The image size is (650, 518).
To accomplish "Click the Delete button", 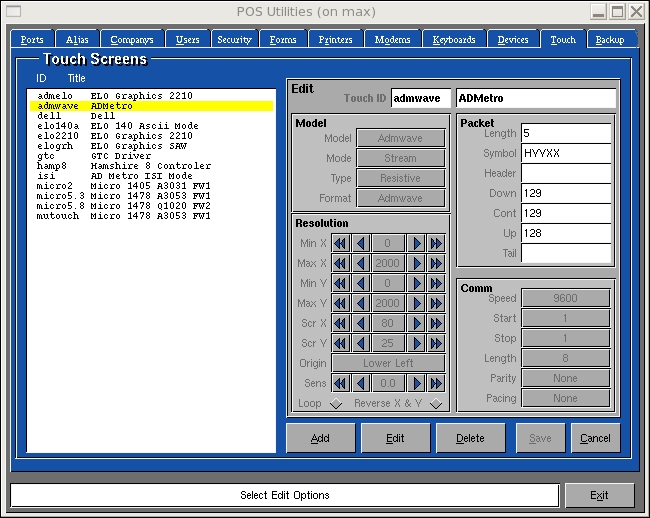I will click(471, 438).
